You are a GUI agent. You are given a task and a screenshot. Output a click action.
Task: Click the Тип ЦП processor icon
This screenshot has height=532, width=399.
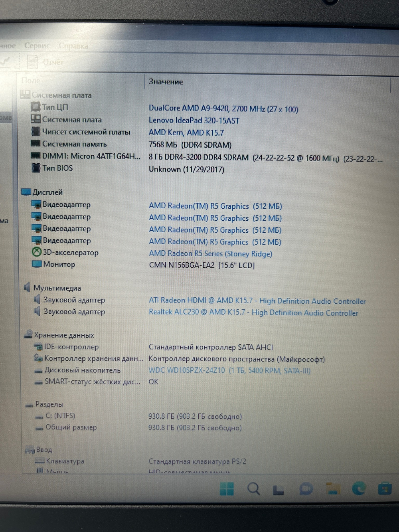(35, 107)
